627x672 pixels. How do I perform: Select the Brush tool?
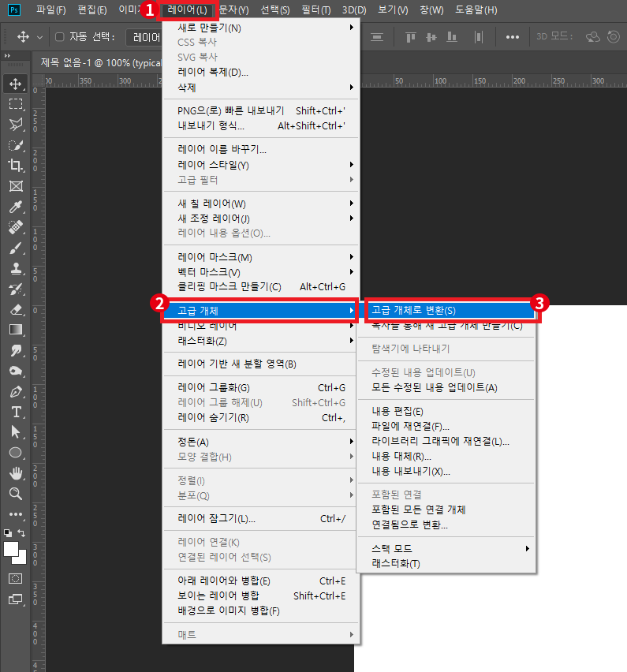(16, 248)
